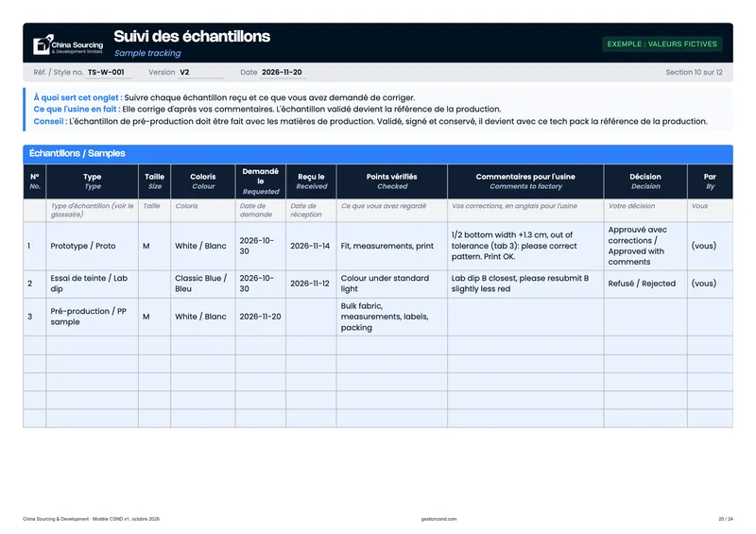Image resolution: width=756 pixels, height=534 pixels.
Task: Click the 'Par By' column header
Action: pos(710,181)
